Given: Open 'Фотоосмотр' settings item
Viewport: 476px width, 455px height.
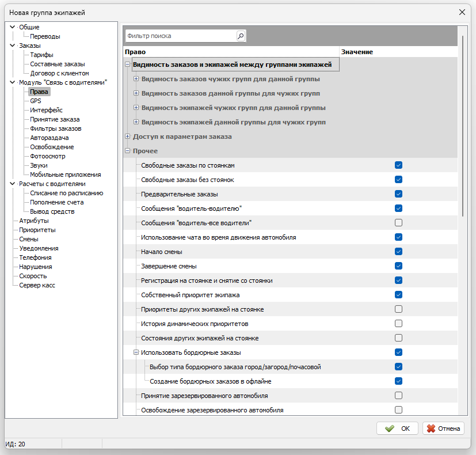Looking at the screenshot, I should tap(48, 156).
